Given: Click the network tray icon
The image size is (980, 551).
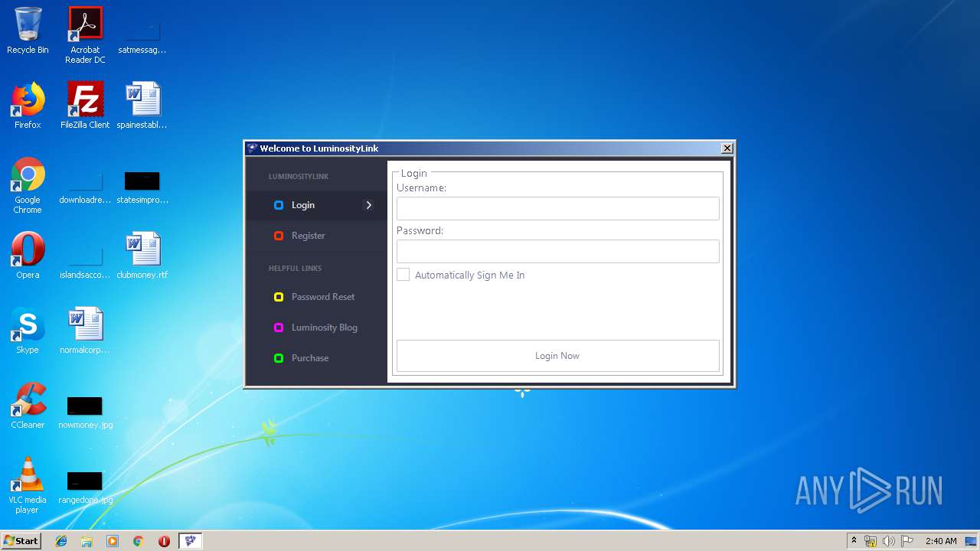Looking at the screenshot, I should [871, 541].
